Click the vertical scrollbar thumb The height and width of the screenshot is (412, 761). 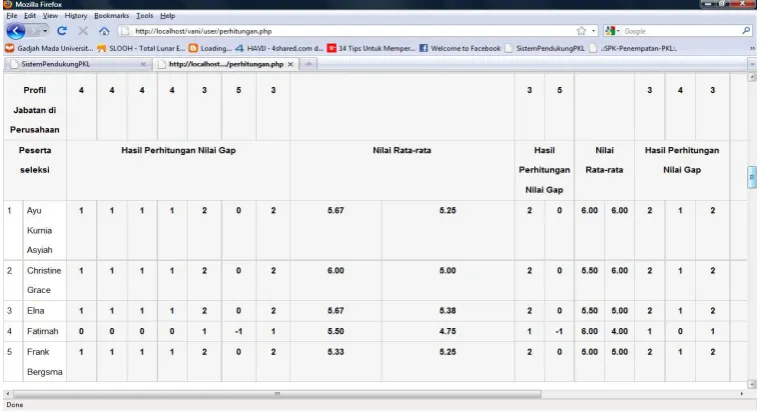pos(752,177)
